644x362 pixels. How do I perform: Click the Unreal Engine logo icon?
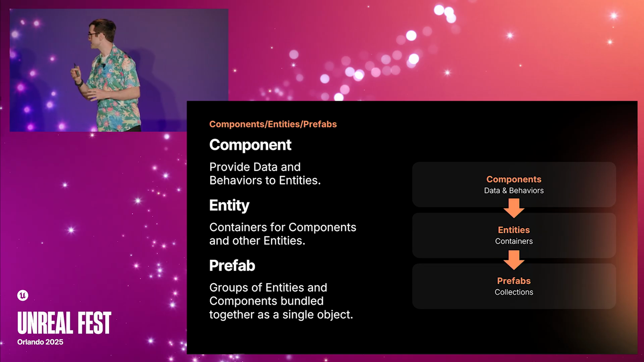(x=23, y=295)
